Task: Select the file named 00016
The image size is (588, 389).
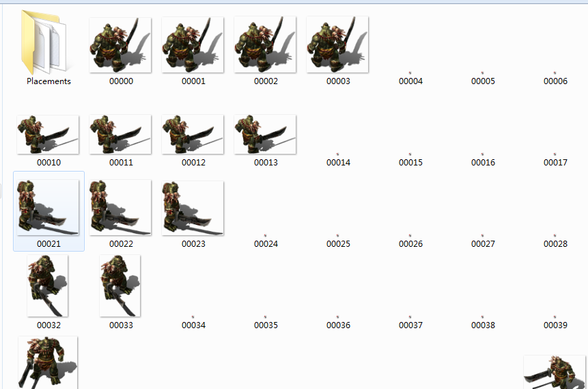Action: click(x=483, y=163)
